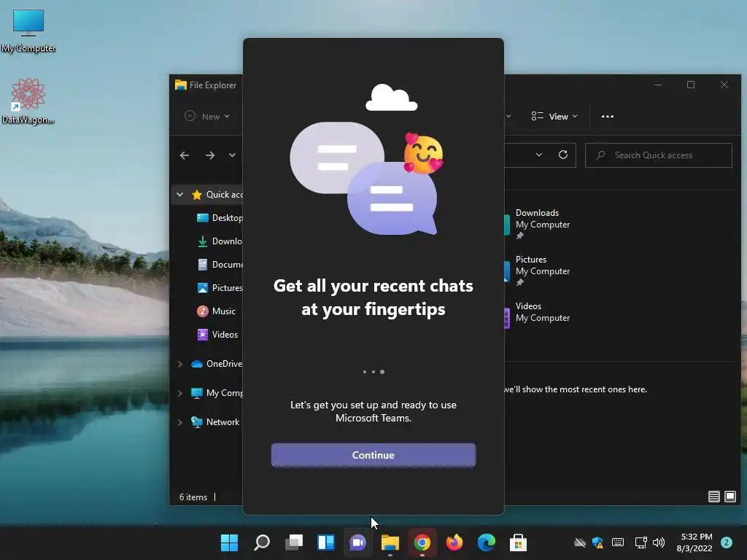Select the DataWagon desktop shortcut

tap(28, 101)
